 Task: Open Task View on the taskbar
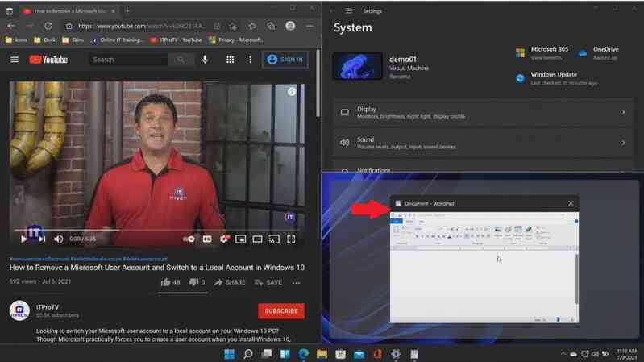point(267,354)
